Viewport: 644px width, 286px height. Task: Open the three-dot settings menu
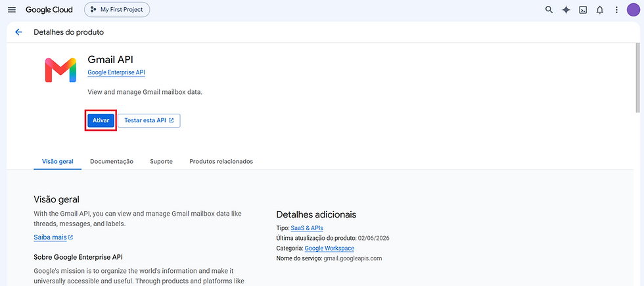[x=616, y=10]
